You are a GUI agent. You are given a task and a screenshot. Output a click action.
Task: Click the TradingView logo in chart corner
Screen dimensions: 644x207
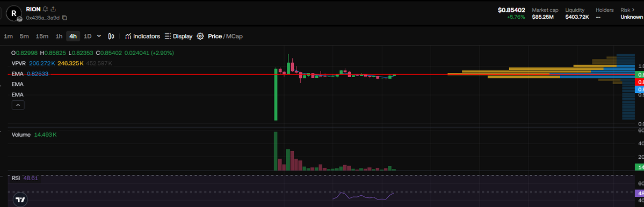click(20, 200)
